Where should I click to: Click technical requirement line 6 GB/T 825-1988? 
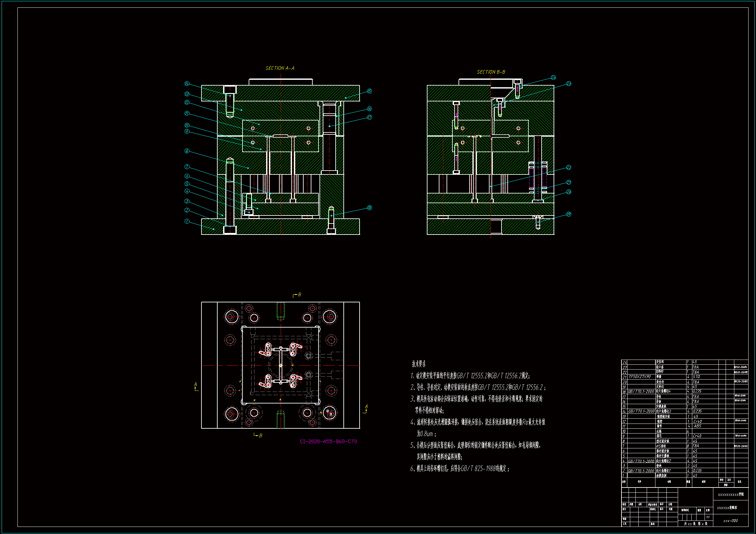(x=460, y=468)
